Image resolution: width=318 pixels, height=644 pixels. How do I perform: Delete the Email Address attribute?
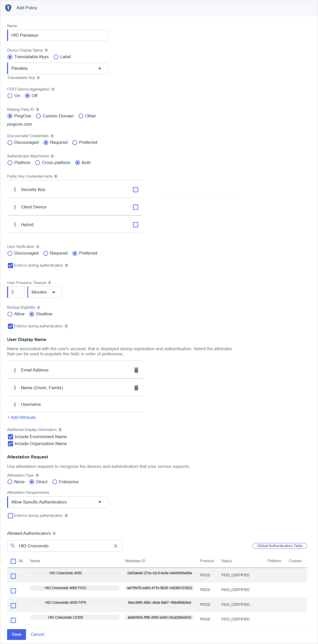(x=136, y=370)
